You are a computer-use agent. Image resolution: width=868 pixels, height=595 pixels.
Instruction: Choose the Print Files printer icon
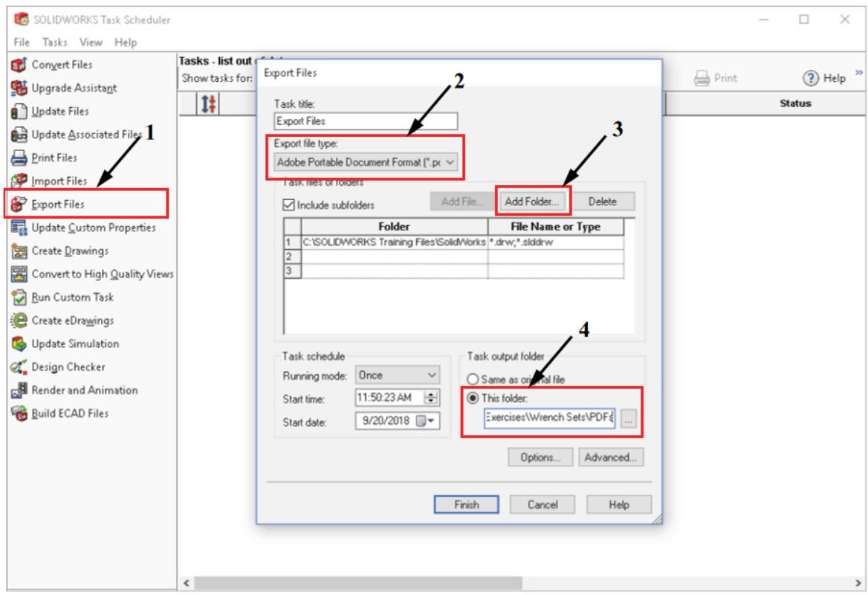[19, 158]
